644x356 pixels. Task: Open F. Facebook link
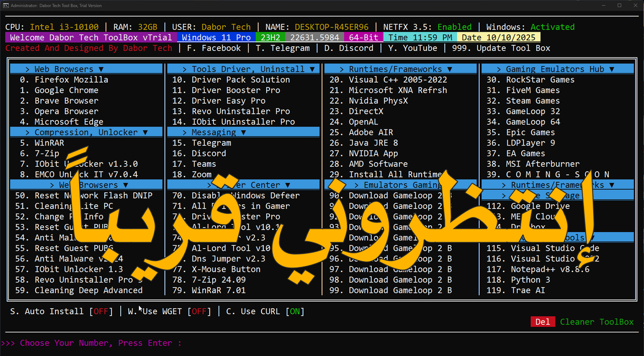(214, 48)
